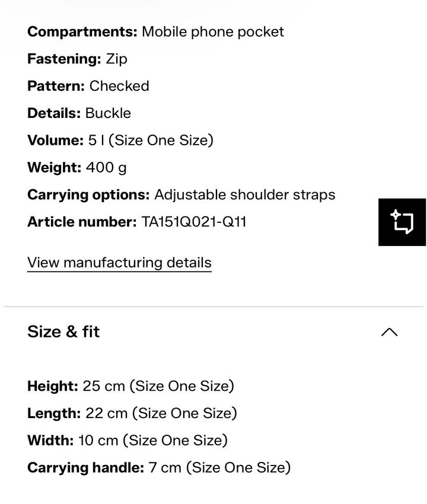Screen dimensions: 427x504
Task: Collapse Size & fit with the chevron
Action: (x=389, y=332)
